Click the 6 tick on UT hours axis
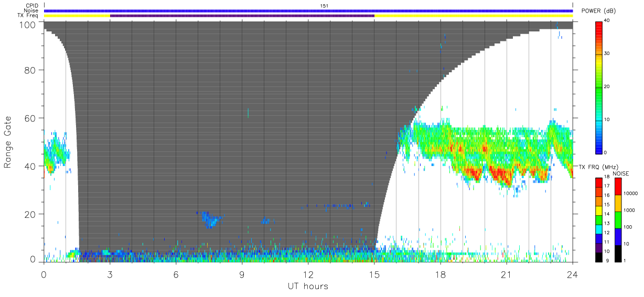644x297 pixels. click(176, 274)
